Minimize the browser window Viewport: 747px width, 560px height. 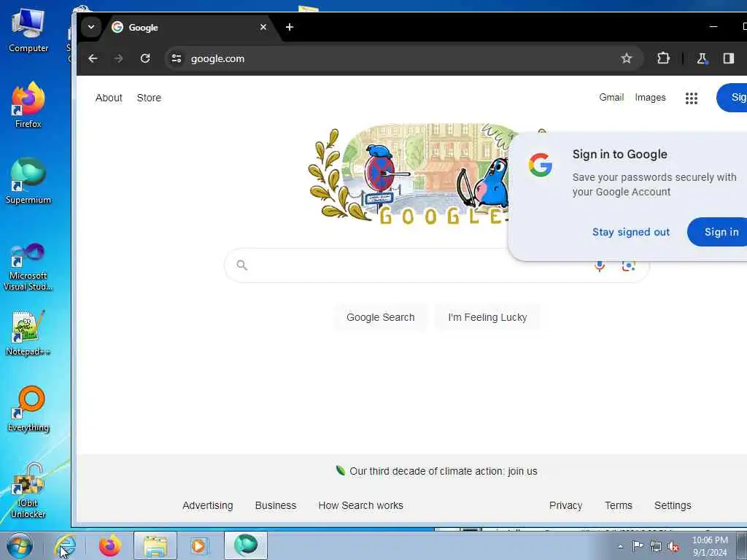pos(713,27)
